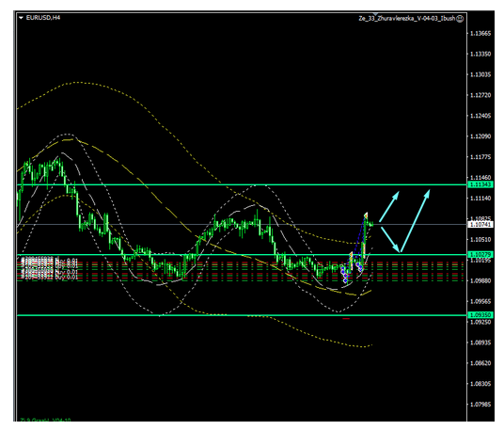Click the green 1.10279 price level label

[x=480, y=254]
